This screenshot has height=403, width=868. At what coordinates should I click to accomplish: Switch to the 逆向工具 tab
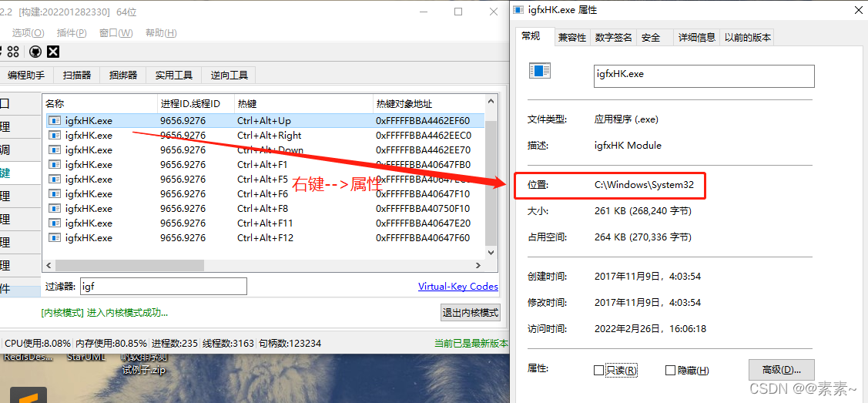tap(230, 76)
